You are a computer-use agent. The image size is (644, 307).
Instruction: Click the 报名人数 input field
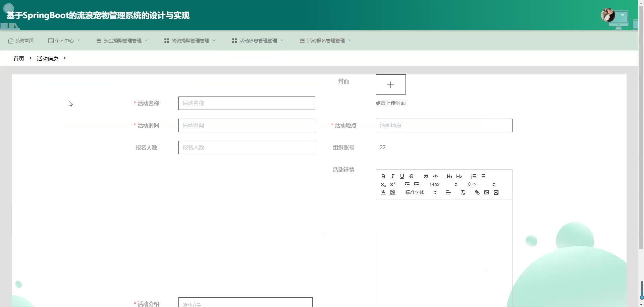pyautogui.click(x=247, y=147)
